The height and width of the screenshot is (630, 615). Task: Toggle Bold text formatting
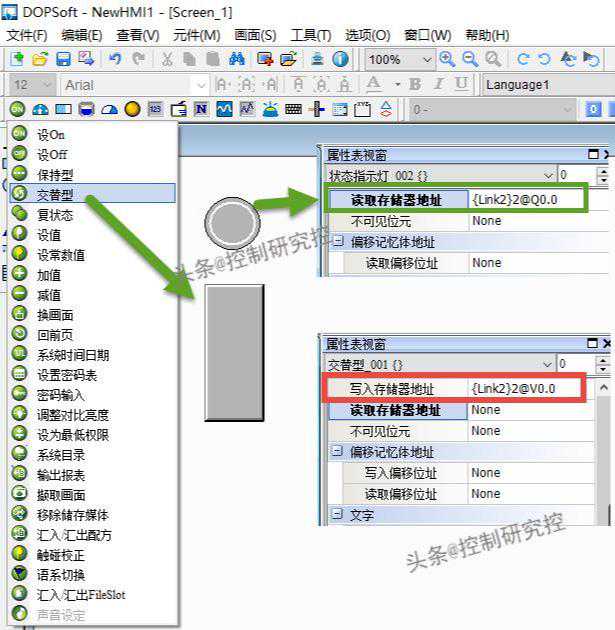pyautogui.click(x=414, y=85)
